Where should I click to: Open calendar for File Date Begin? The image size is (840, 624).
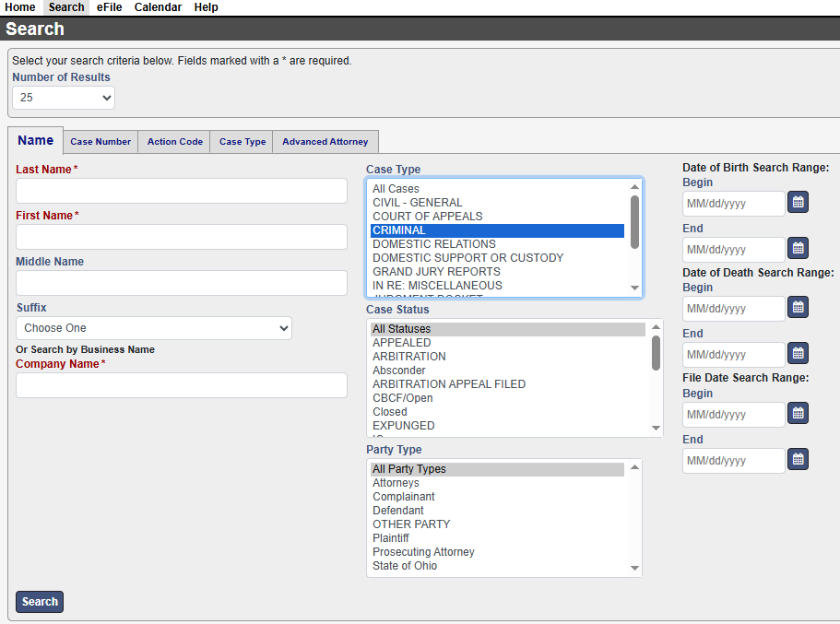(799, 413)
